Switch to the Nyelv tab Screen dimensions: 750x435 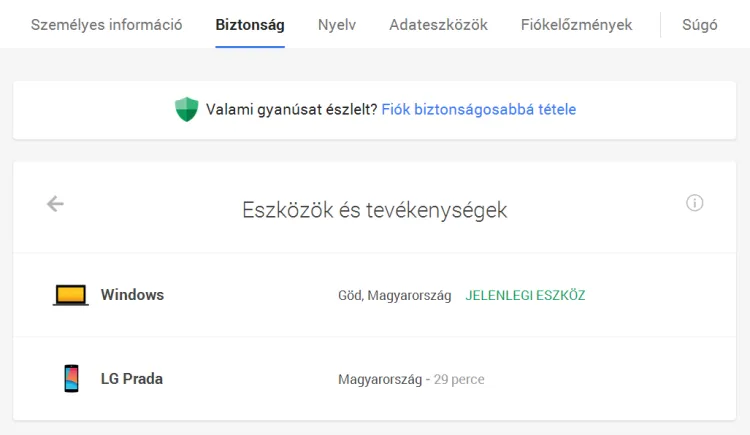coord(337,25)
